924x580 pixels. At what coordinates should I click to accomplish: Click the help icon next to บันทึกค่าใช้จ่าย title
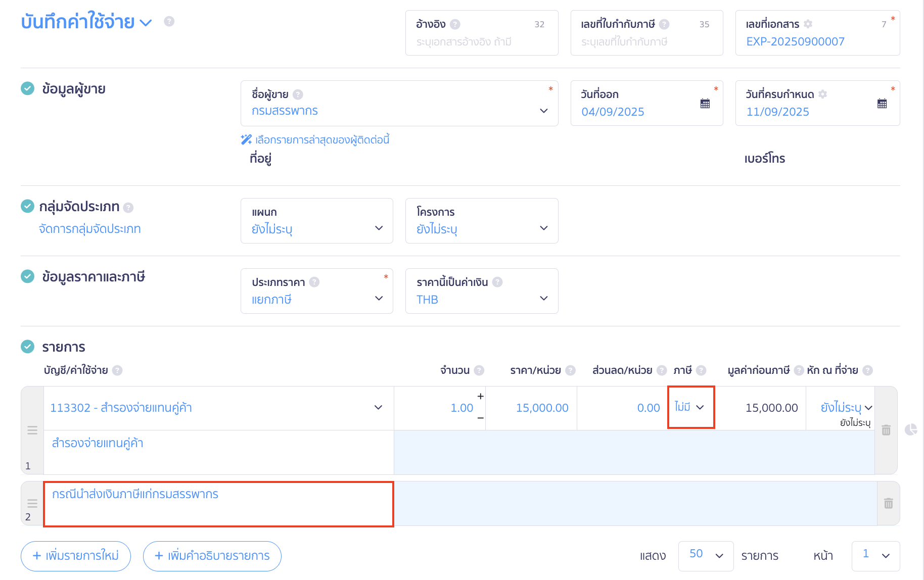(x=169, y=21)
